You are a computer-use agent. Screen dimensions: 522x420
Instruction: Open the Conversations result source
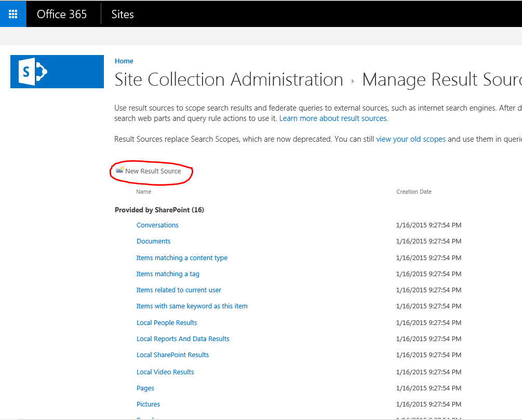[157, 225]
